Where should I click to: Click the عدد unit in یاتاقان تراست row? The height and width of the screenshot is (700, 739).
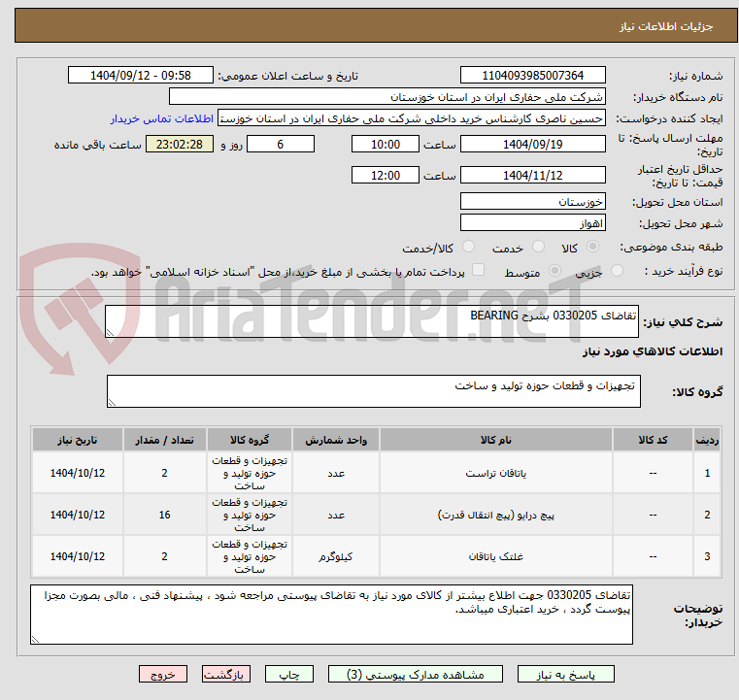tap(336, 474)
